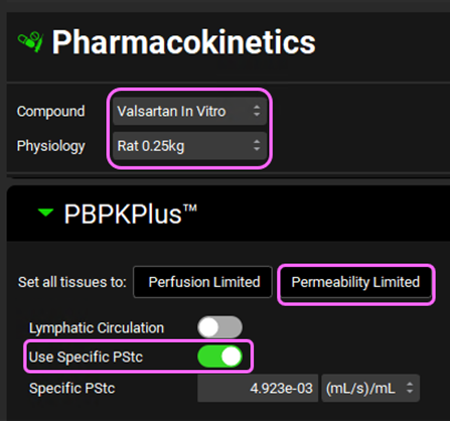Click the Compound label
Viewport: 450px width, 421px height.
(x=51, y=111)
